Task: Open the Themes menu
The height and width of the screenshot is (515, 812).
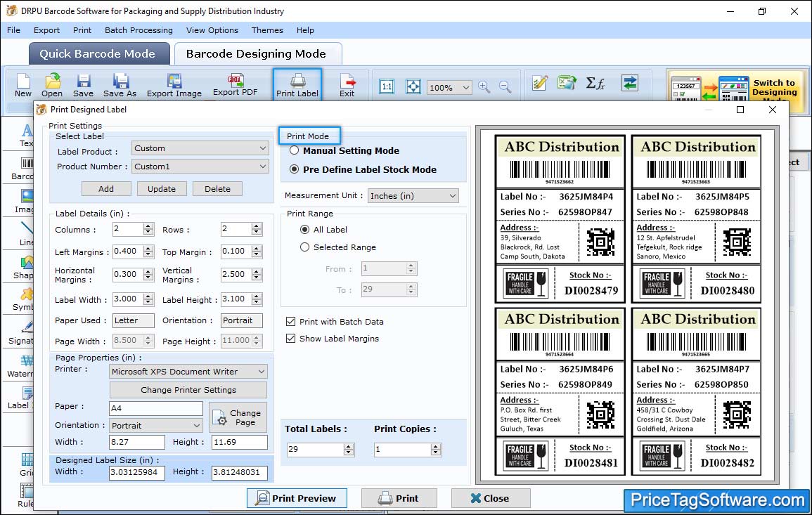Action: click(x=267, y=30)
